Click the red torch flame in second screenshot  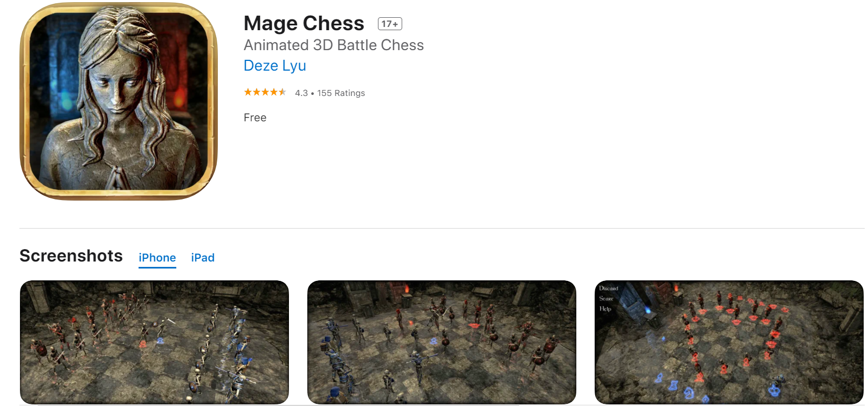[x=407, y=290]
